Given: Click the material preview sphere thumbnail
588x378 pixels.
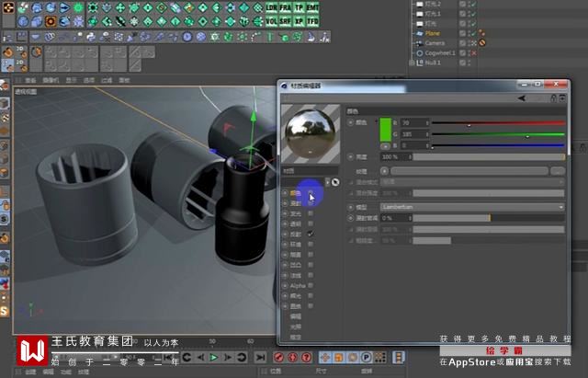Looking at the screenshot, I should (310, 132).
